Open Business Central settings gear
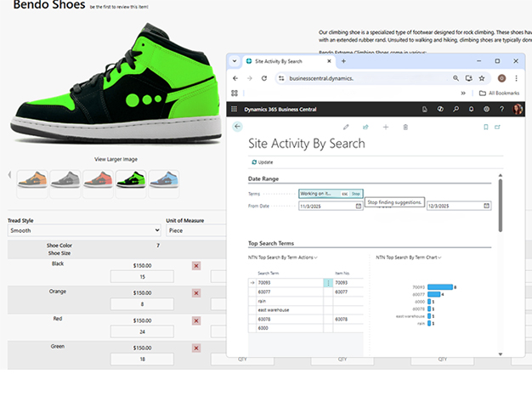The width and height of the screenshot is (532, 408). point(486,109)
